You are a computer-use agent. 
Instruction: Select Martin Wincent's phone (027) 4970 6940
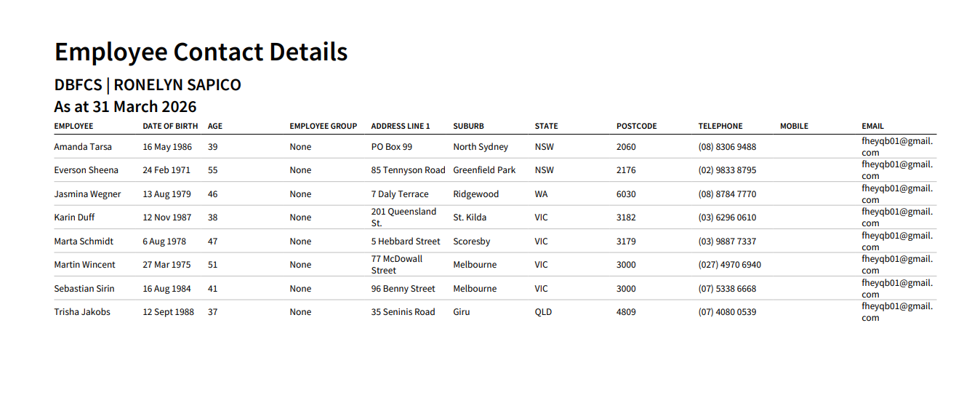(730, 265)
